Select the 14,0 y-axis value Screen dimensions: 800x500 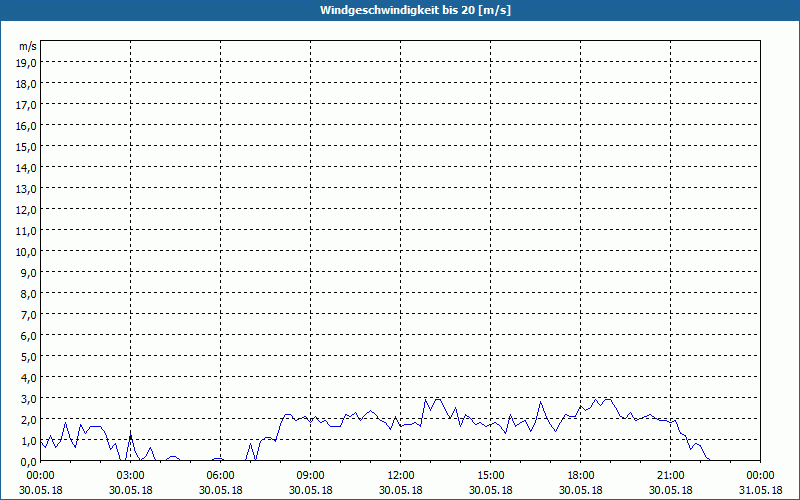tap(28, 168)
